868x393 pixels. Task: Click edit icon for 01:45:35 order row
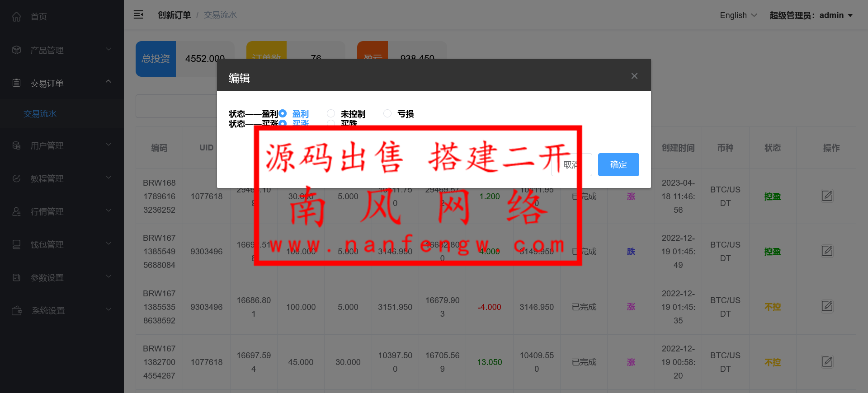(x=827, y=306)
